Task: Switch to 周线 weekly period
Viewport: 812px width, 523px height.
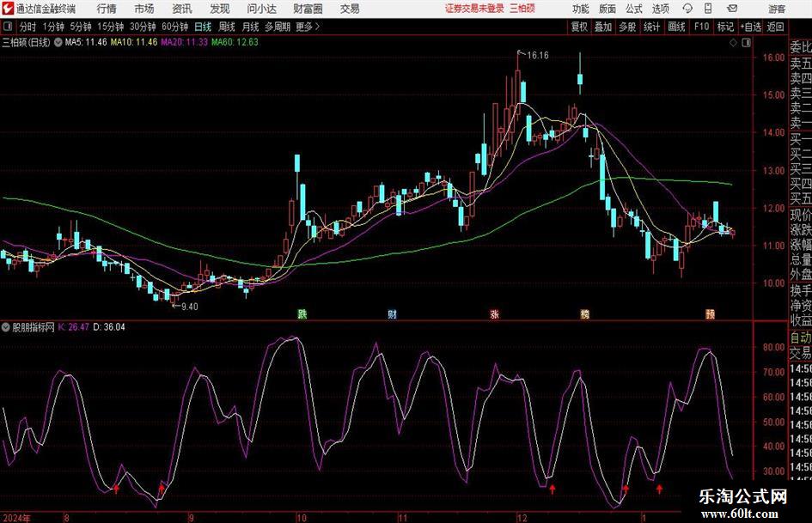Action: (227, 27)
